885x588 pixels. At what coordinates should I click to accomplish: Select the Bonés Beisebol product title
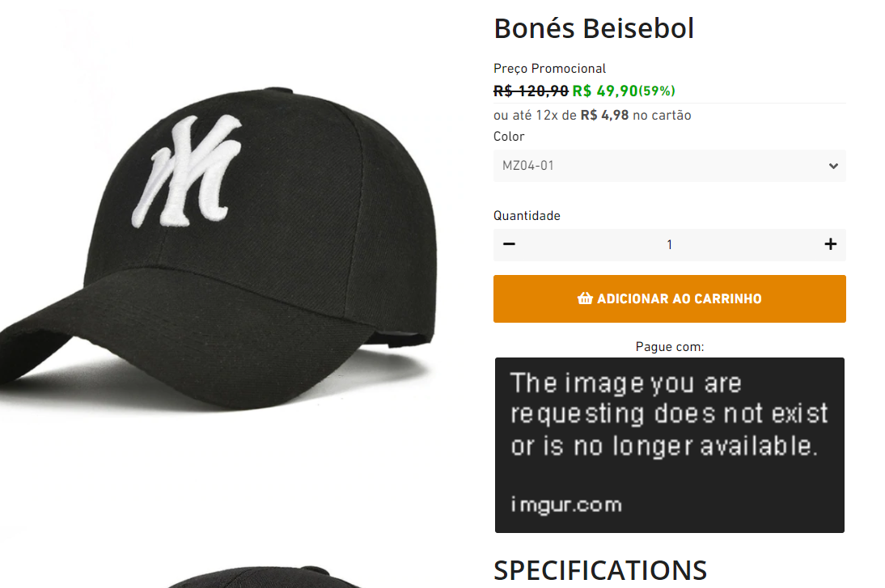(594, 28)
